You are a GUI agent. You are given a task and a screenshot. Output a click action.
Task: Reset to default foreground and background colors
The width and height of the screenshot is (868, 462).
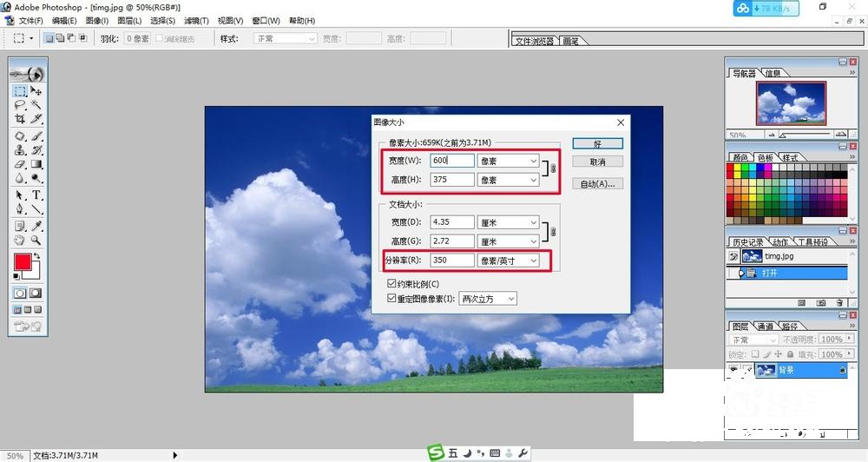16,276
